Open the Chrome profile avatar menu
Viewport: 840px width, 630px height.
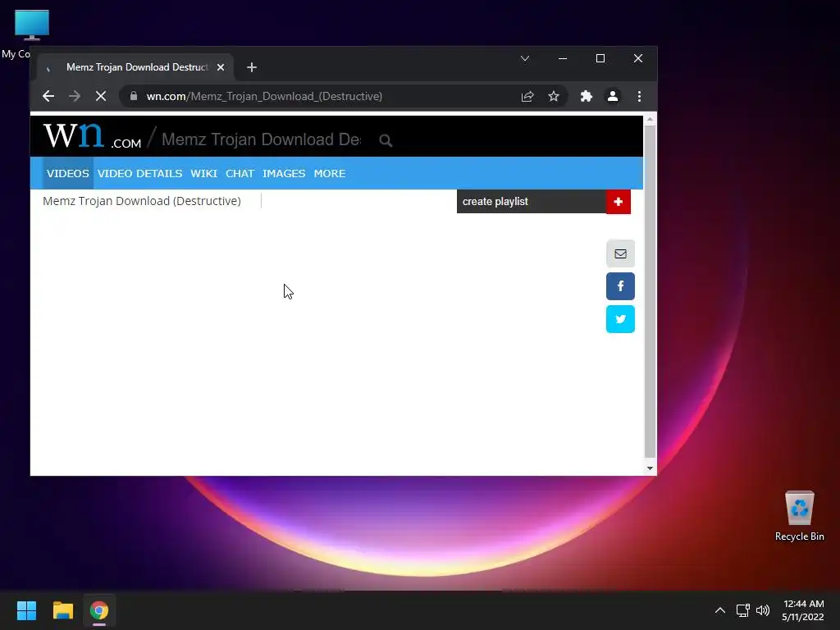click(x=612, y=97)
